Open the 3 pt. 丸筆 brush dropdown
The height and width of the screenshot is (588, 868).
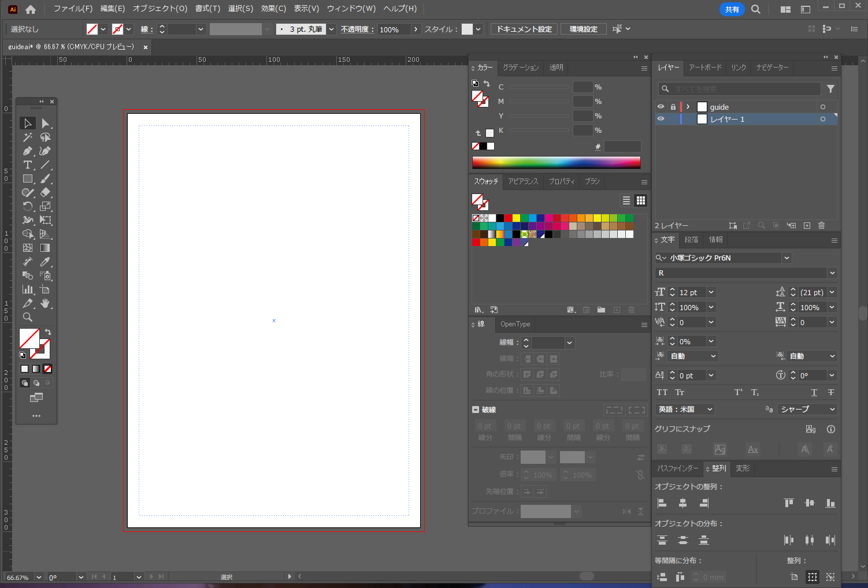click(332, 29)
